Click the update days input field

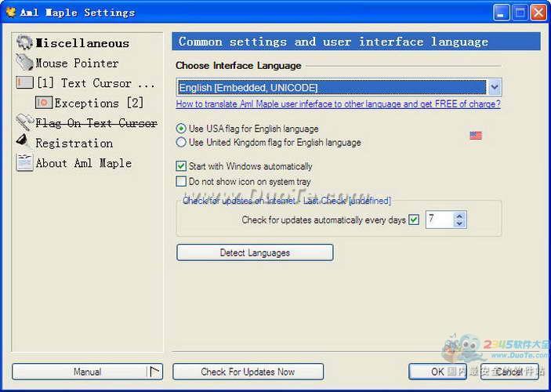click(439, 220)
